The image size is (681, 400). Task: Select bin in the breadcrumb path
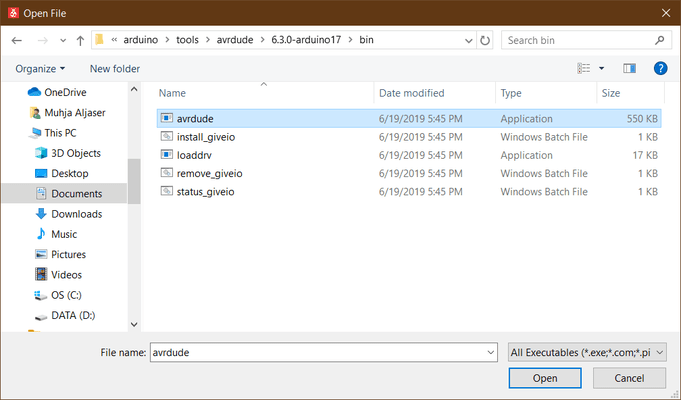[366, 40]
